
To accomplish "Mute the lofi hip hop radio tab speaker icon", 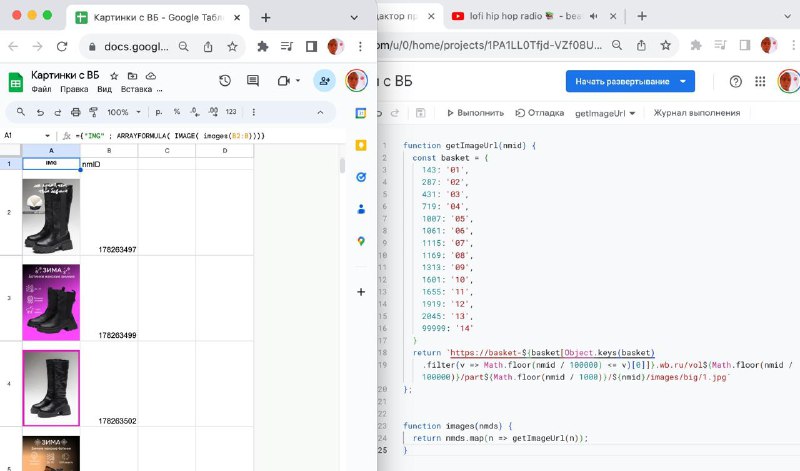I will (x=593, y=16).
